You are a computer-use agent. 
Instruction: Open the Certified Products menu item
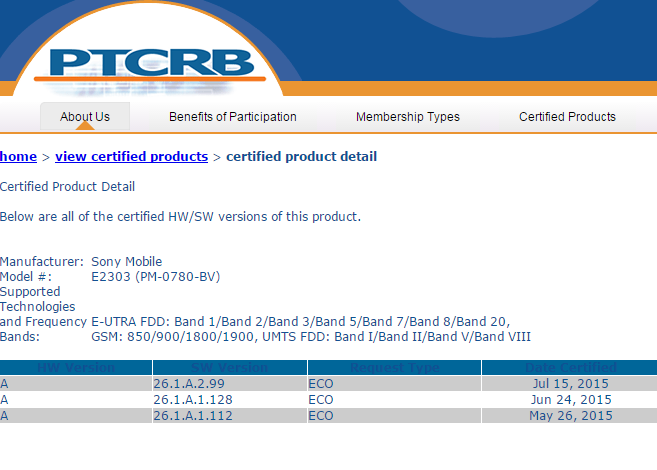click(567, 117)
